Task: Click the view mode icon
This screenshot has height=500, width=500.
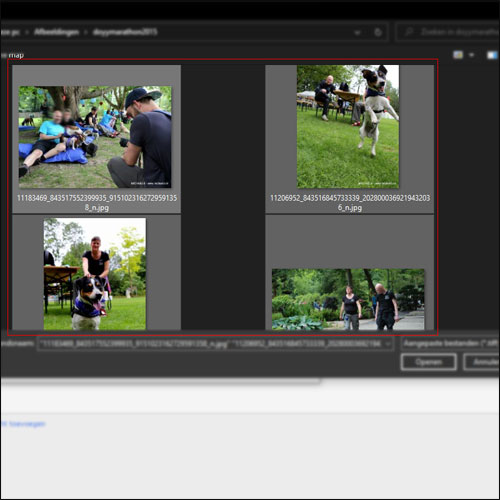Action: click(x=458, y=55)
